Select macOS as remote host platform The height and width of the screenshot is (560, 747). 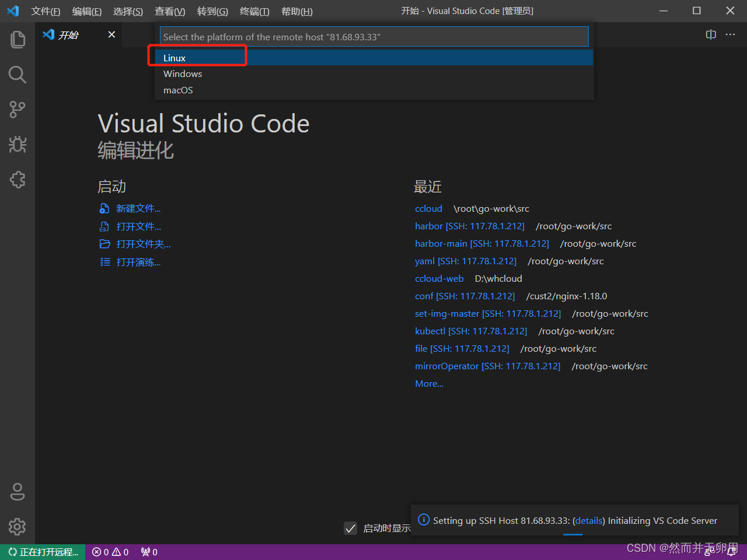[373, 90]
